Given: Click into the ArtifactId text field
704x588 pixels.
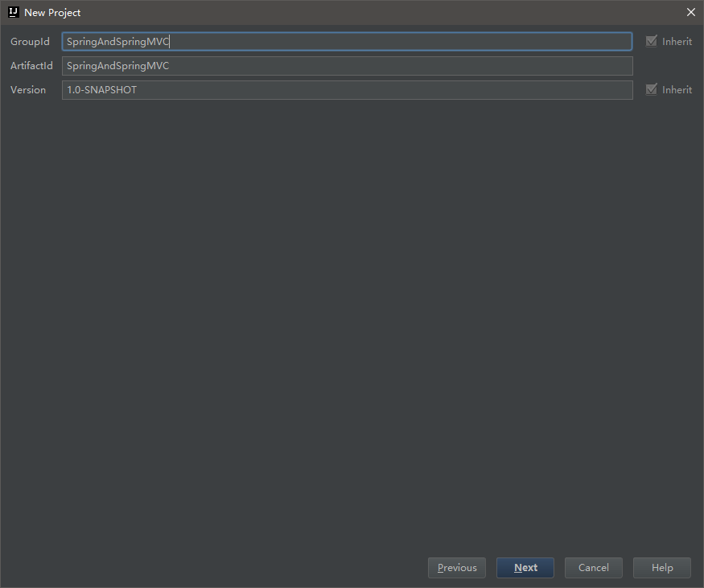Looking at the screenshot, I should pos(347,65).
